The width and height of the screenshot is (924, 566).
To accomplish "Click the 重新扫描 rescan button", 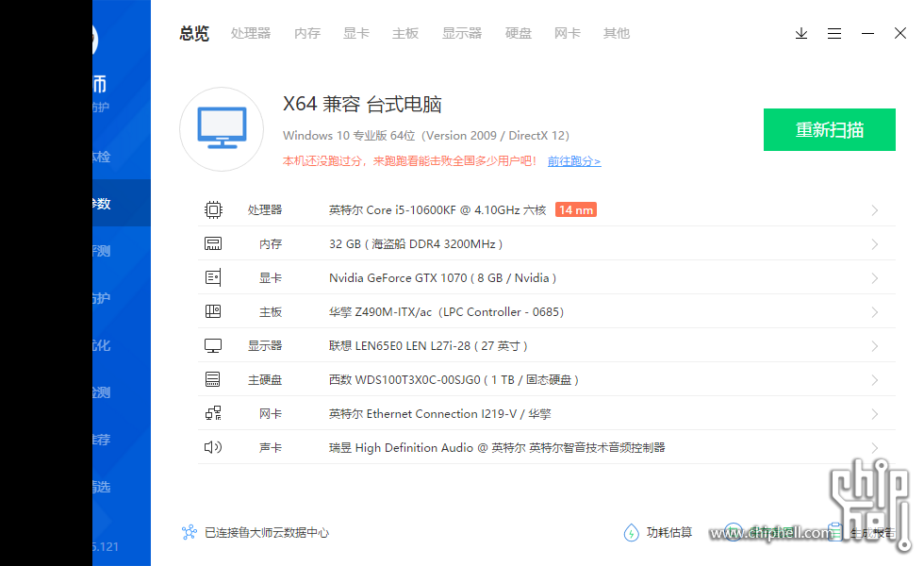I will click(x=829, y=130).
